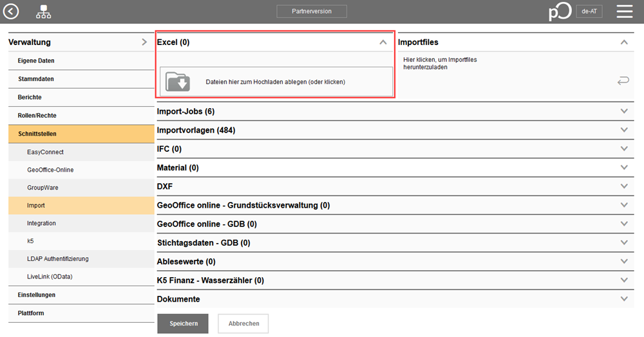
Task: Open the de-AT language selector
Action: 589,12
